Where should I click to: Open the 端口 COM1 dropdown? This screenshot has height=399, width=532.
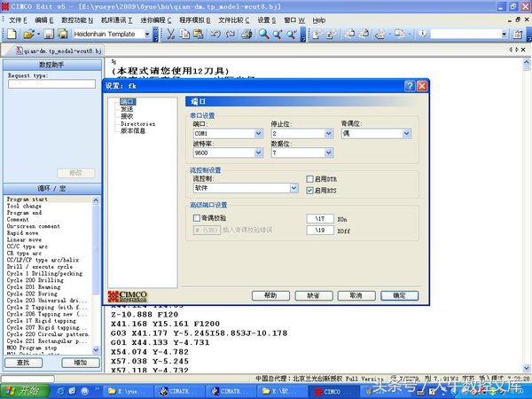pyautogui.click(x=259, y=133)
